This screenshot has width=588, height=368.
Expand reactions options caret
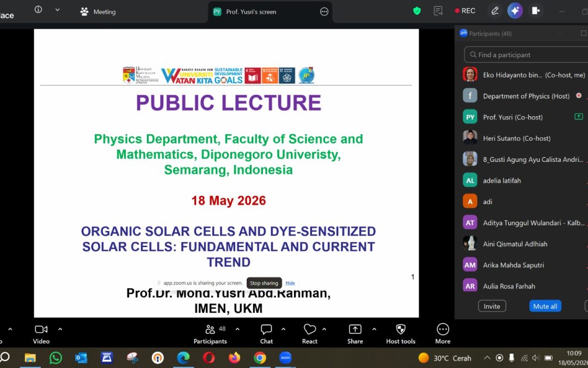(x=324, y=329)
